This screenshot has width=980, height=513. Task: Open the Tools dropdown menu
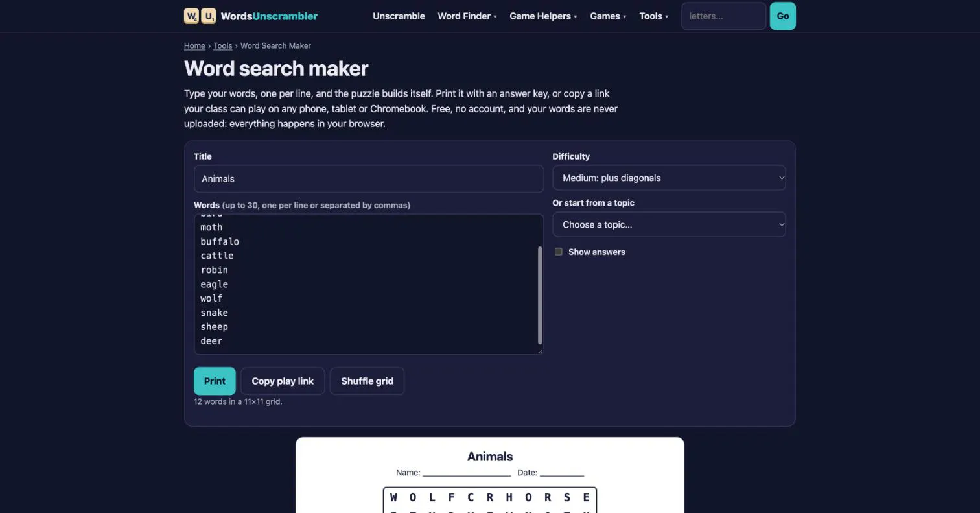pyautogui.click(x=653, y=16)
